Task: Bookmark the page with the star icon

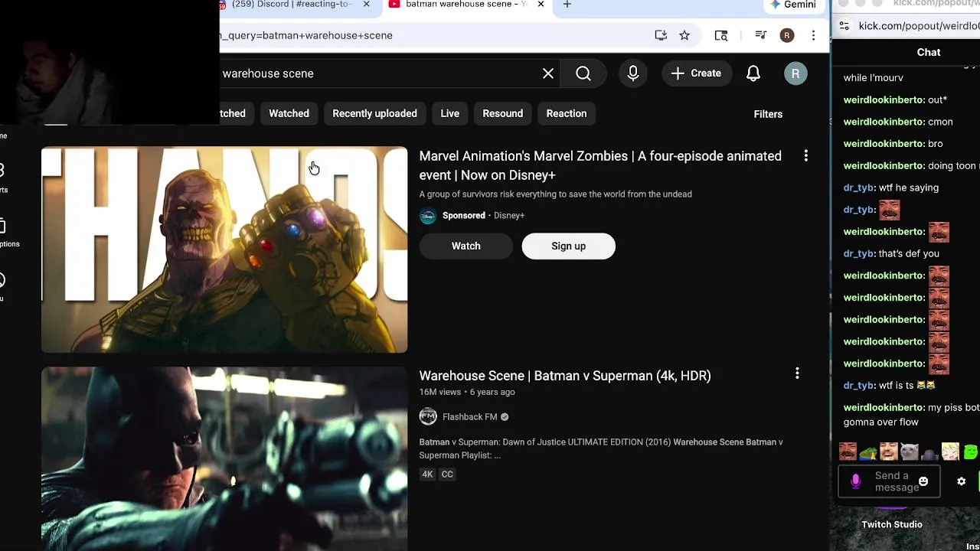Action: point(684,35)
